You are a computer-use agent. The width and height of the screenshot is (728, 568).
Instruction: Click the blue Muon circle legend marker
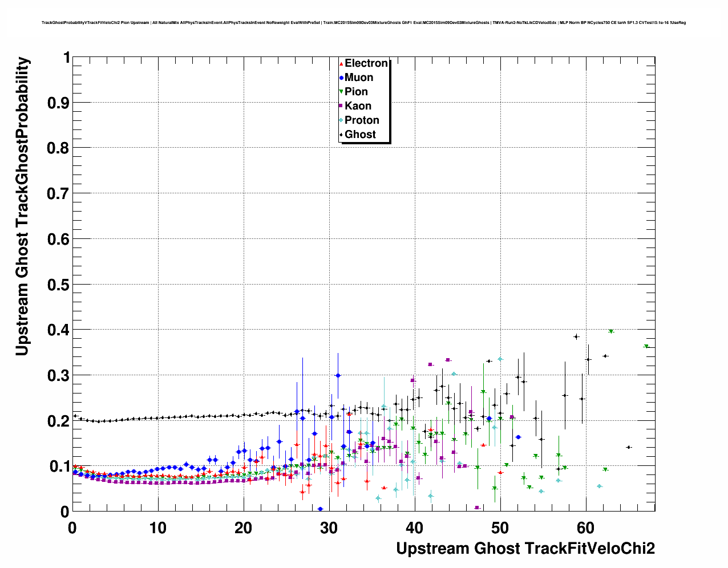[x=341, y=78]
